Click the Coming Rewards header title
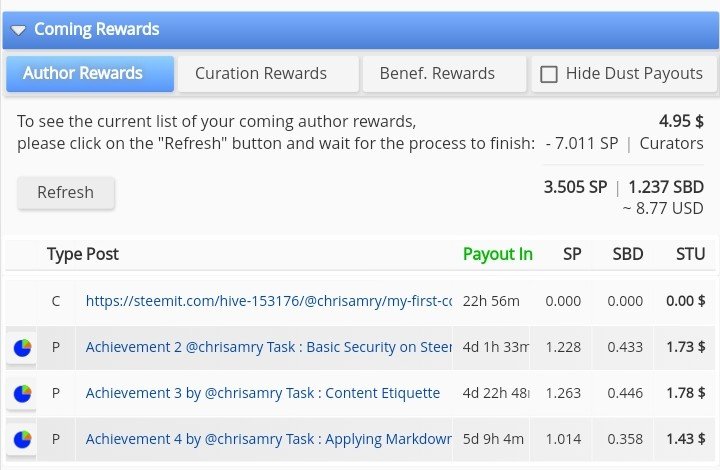The image size is (720, 470). (x=96, y=30)
